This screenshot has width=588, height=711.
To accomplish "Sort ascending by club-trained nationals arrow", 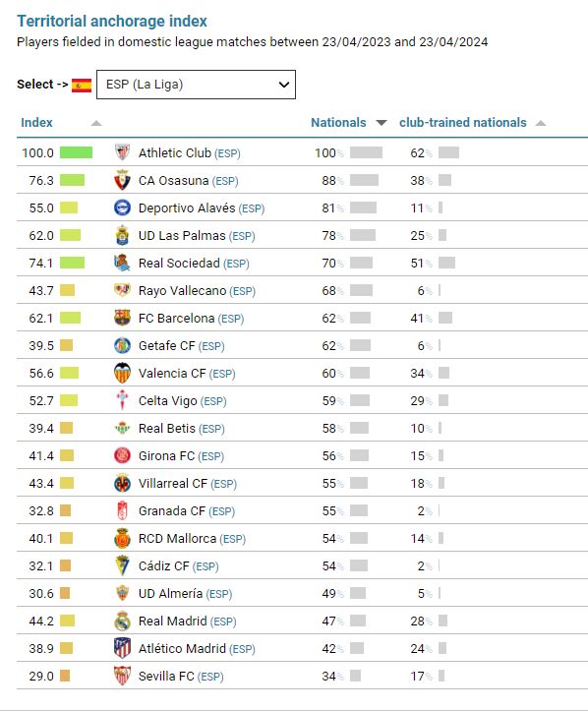I will point(541,123).
